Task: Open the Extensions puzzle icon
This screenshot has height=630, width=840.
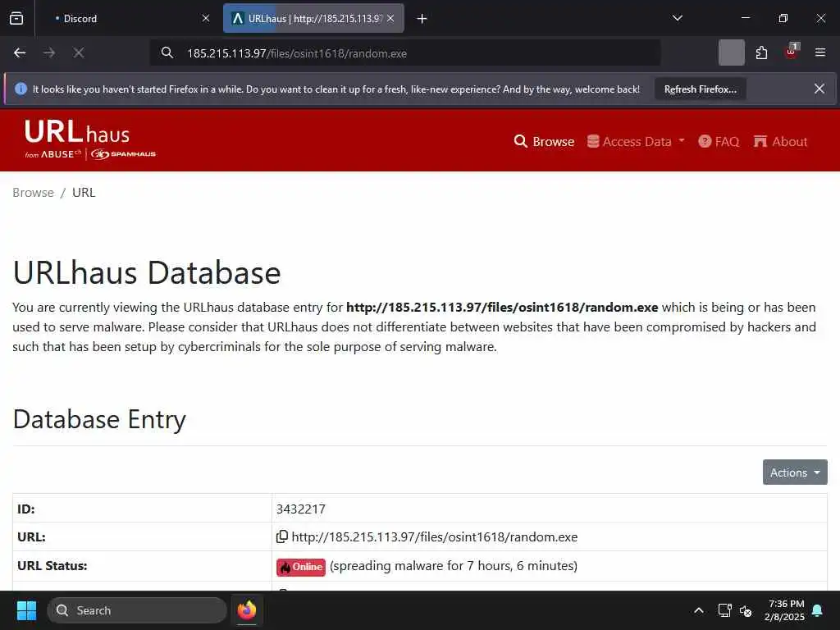Action: 761,52
